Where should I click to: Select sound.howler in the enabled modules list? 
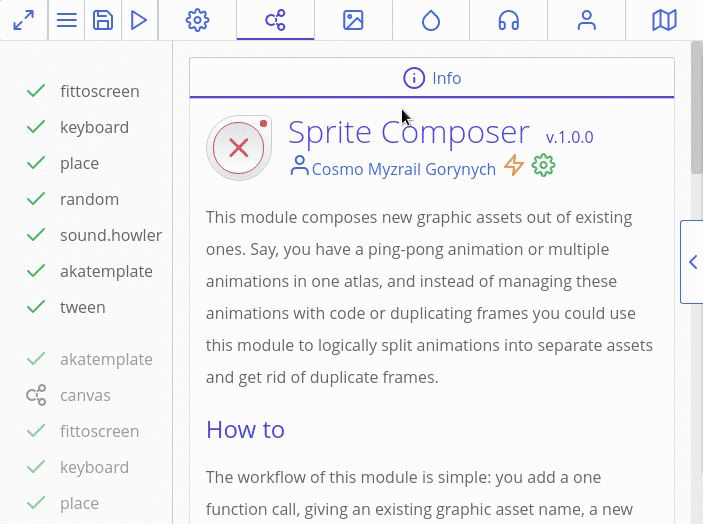click(111, 235)
